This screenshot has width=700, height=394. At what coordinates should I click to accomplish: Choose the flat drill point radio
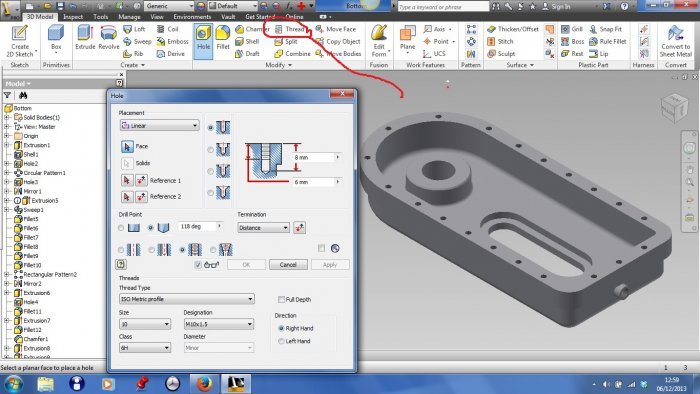point(121,228)
